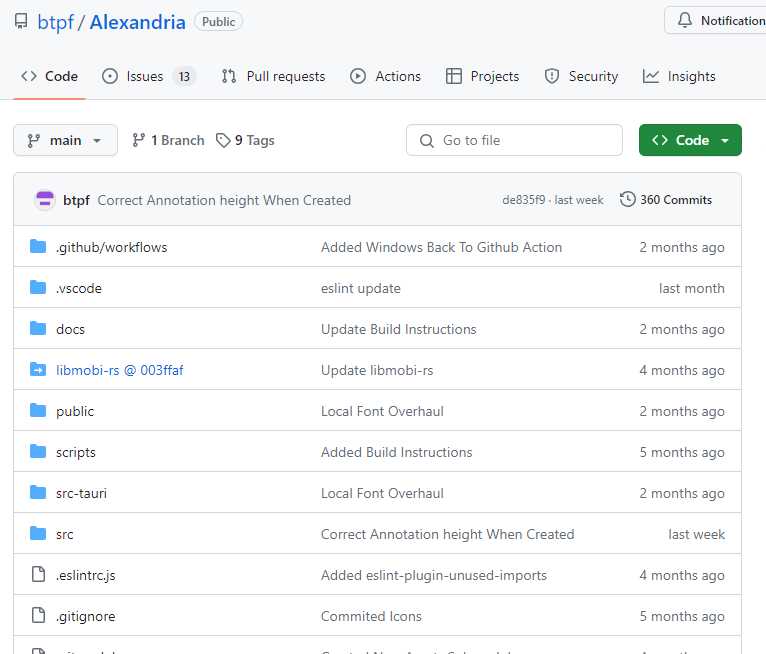
Task: Switch to the Code tab
Action: (x=49, y=76)
